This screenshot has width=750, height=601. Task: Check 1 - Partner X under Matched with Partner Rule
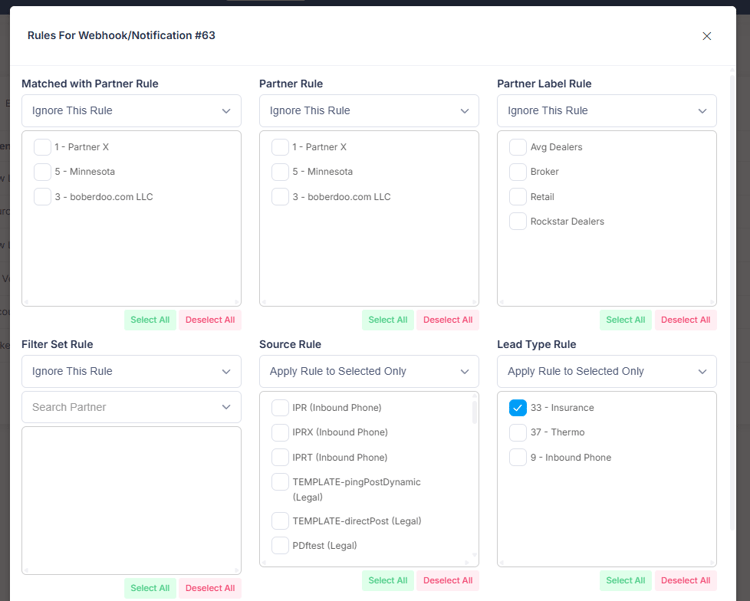click(42, 147)
